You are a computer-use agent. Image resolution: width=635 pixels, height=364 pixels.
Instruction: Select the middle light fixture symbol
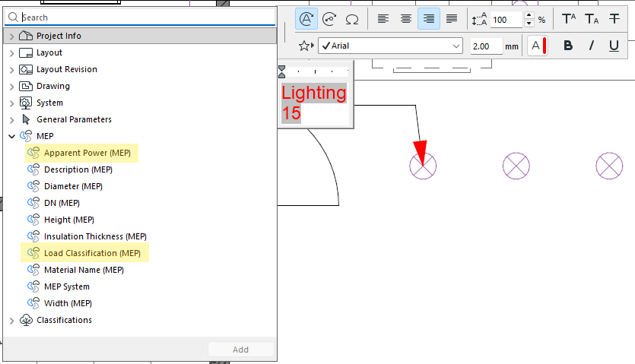tap(516, 166)
